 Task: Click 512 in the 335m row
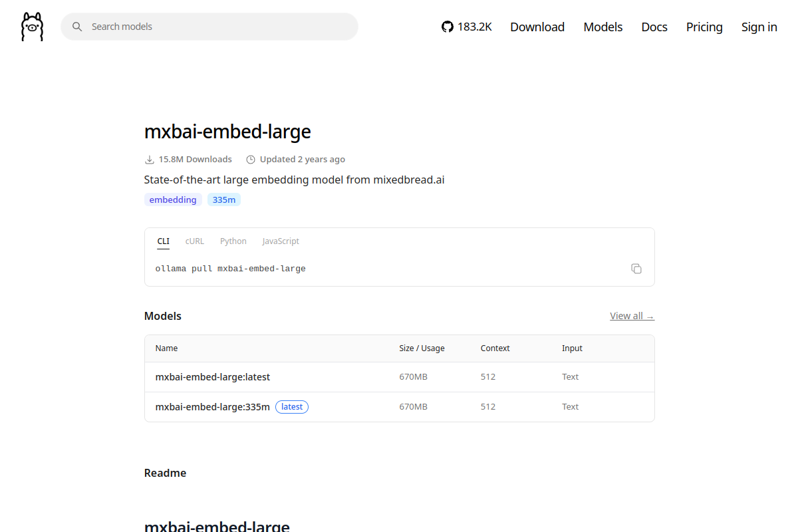488,407
